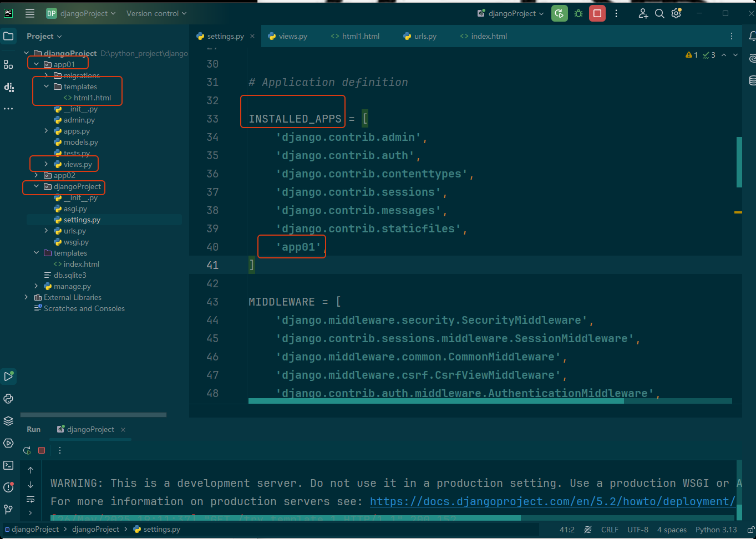Open editor tabs more options ellipsis

pyautogui.click(x=732, y=36)
